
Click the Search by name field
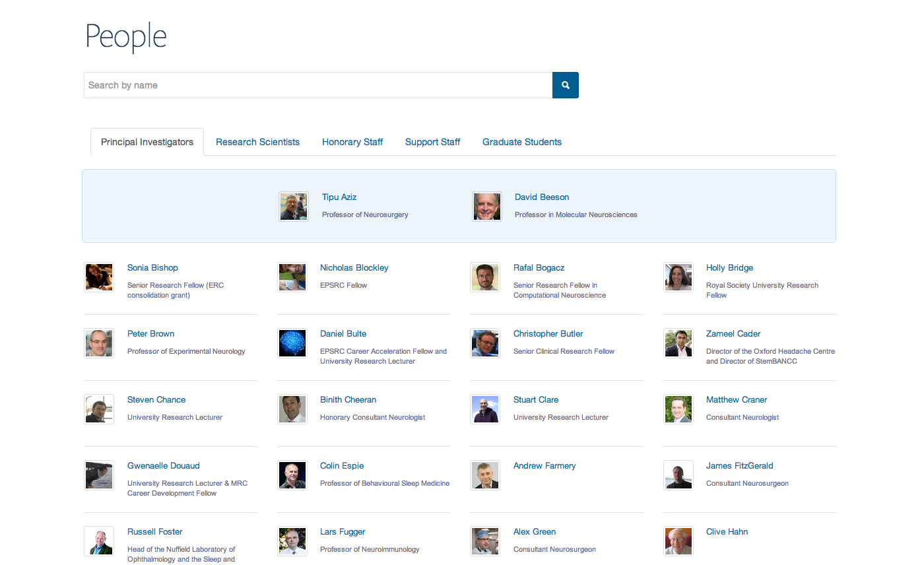(x=317, y=85)
